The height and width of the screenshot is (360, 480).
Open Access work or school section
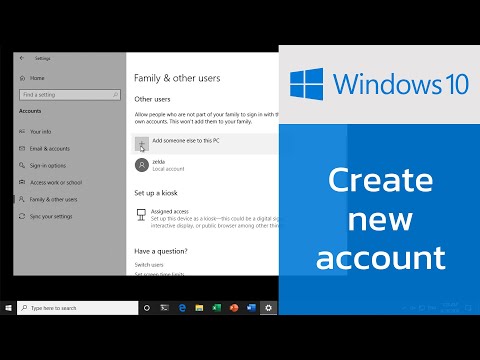[x=56, y=183]
